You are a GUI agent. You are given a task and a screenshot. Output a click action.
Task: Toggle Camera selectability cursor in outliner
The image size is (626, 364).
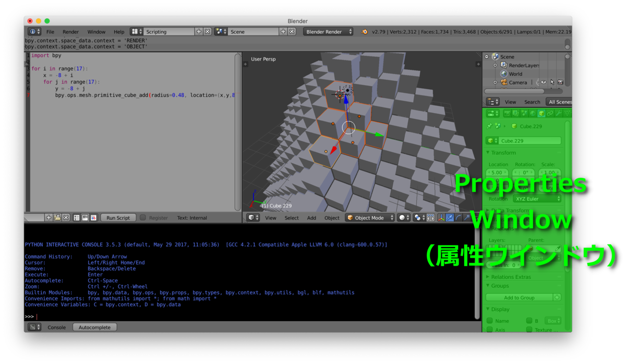(552, 82)
